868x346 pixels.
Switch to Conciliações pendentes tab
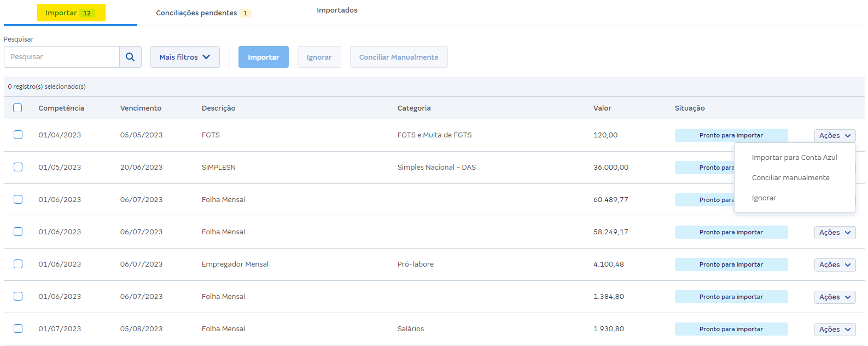point(203,13)
